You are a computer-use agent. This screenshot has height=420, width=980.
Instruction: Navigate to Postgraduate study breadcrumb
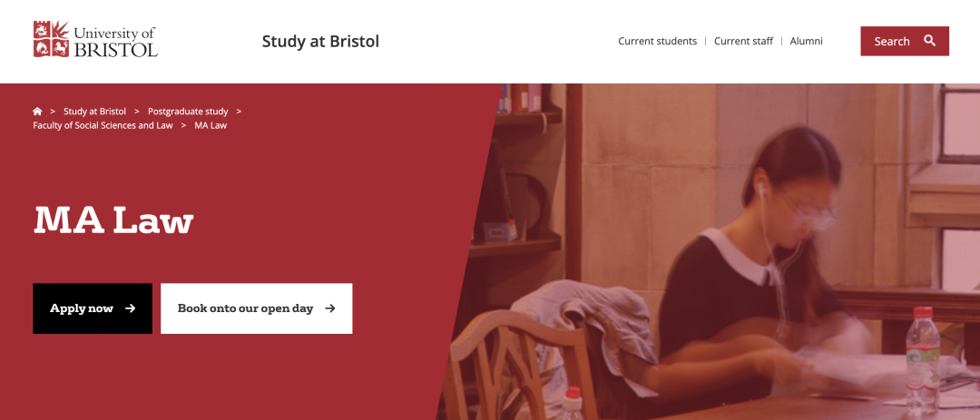point(188,112)
